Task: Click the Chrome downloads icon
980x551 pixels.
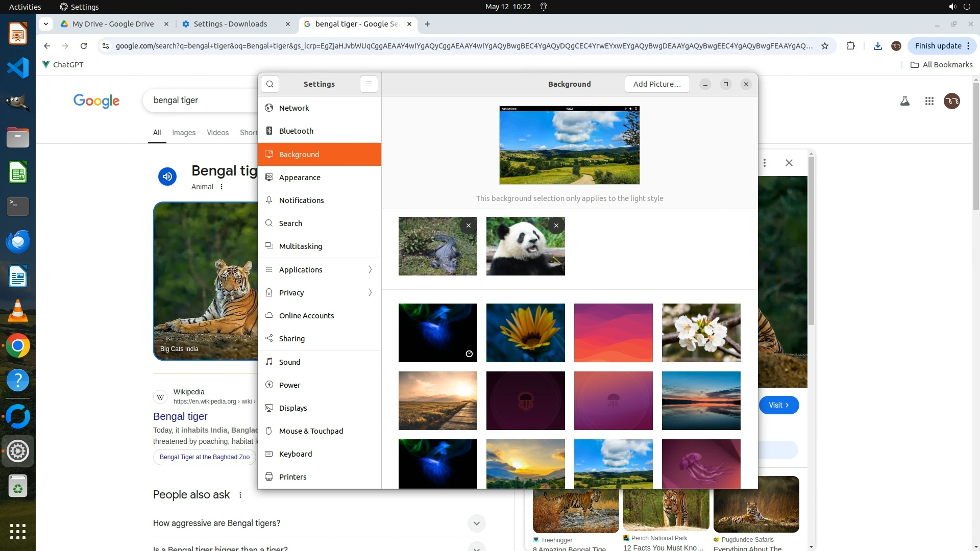Action: (877, 46)
